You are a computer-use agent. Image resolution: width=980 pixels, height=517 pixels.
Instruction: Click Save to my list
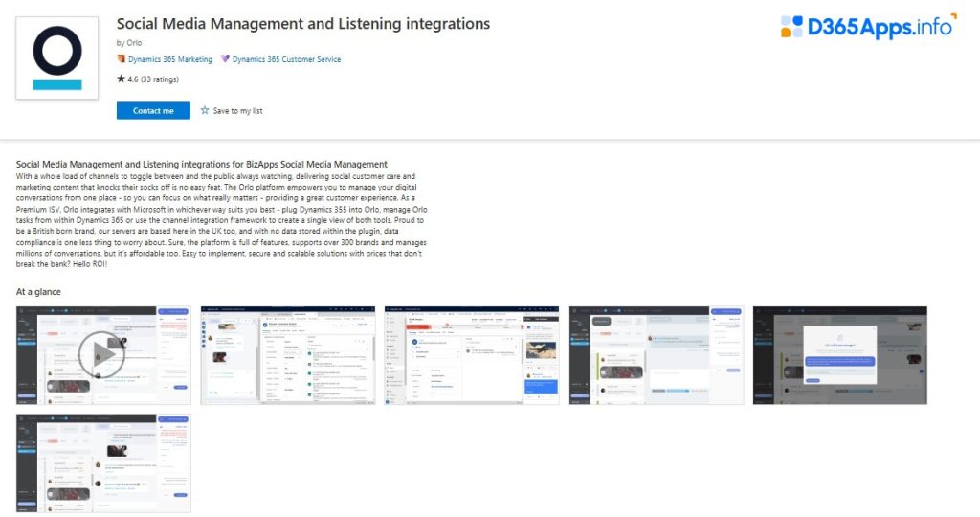pos(237,111)
